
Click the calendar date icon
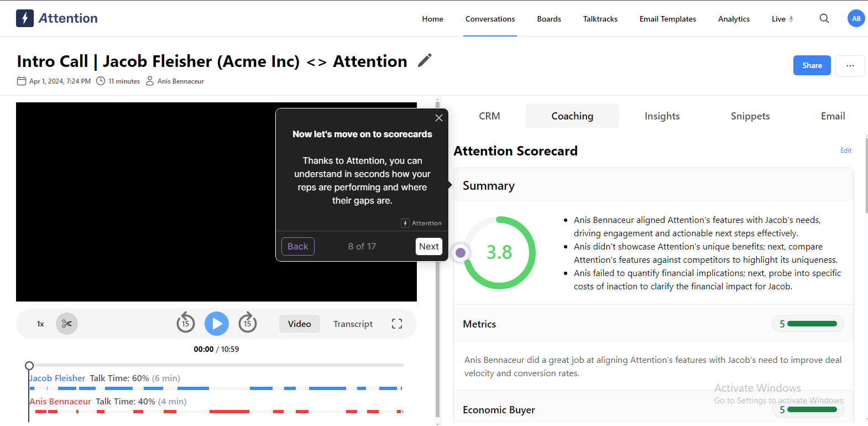[22, 81]
